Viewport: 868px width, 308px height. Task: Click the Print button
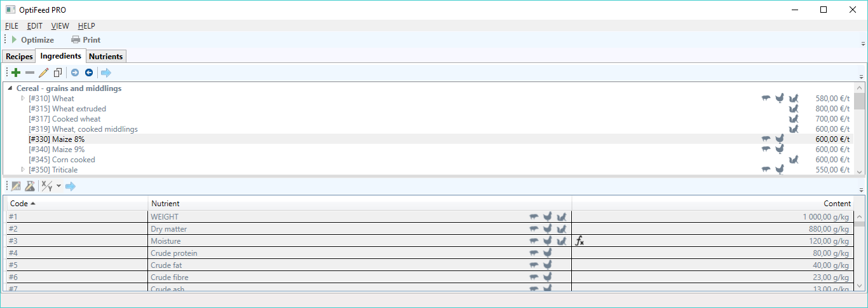[x=86, y=39]
